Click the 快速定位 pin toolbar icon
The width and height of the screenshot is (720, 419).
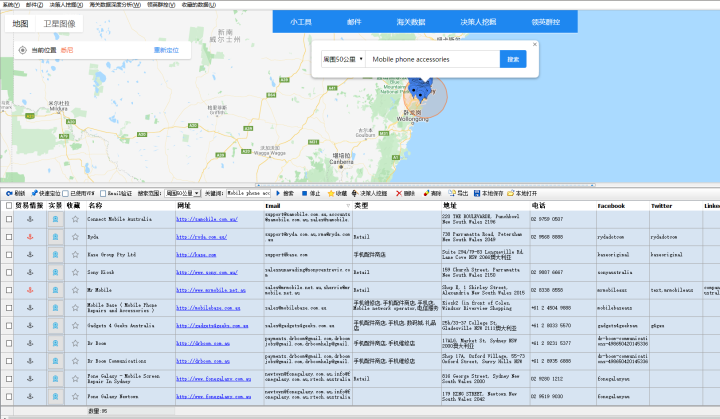pyautogui.click(x=34, y=193)
